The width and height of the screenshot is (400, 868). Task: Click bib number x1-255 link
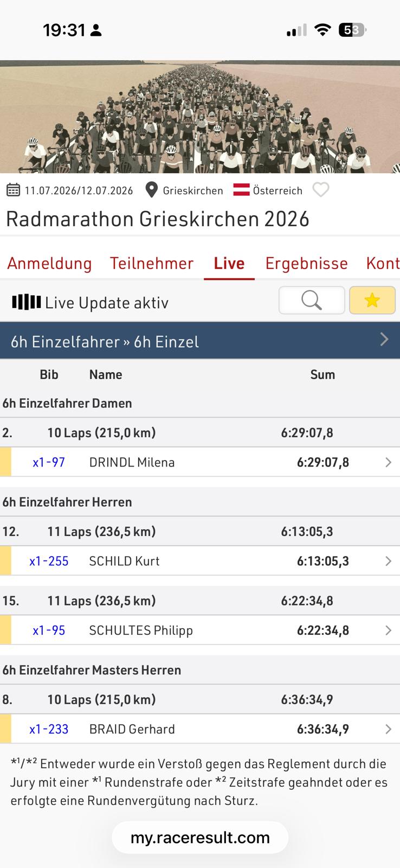coord(49,561)
